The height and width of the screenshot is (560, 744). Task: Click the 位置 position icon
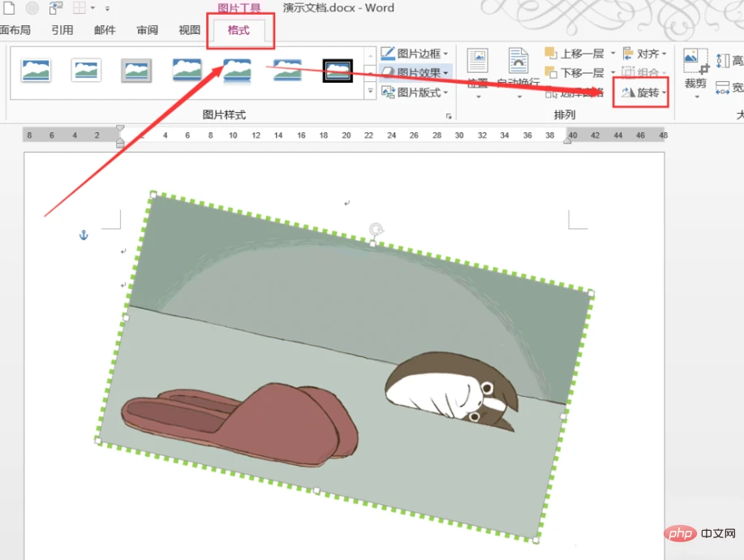(477, 61)
